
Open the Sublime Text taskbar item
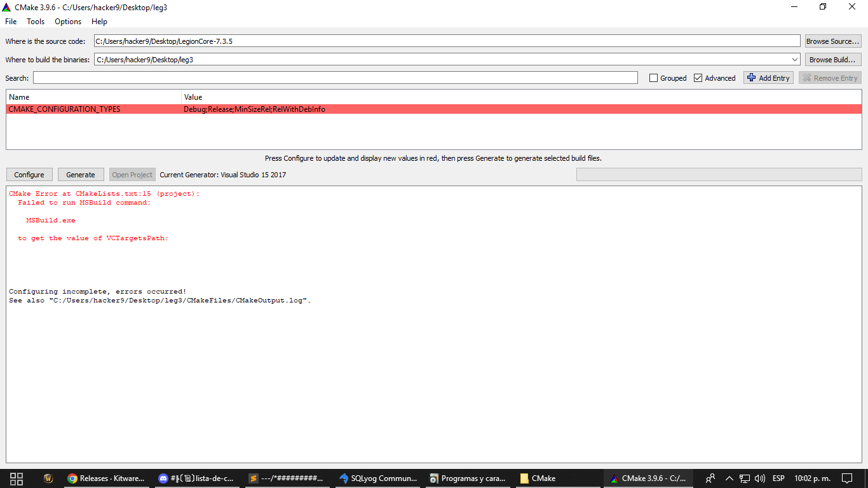pos(287,478)
